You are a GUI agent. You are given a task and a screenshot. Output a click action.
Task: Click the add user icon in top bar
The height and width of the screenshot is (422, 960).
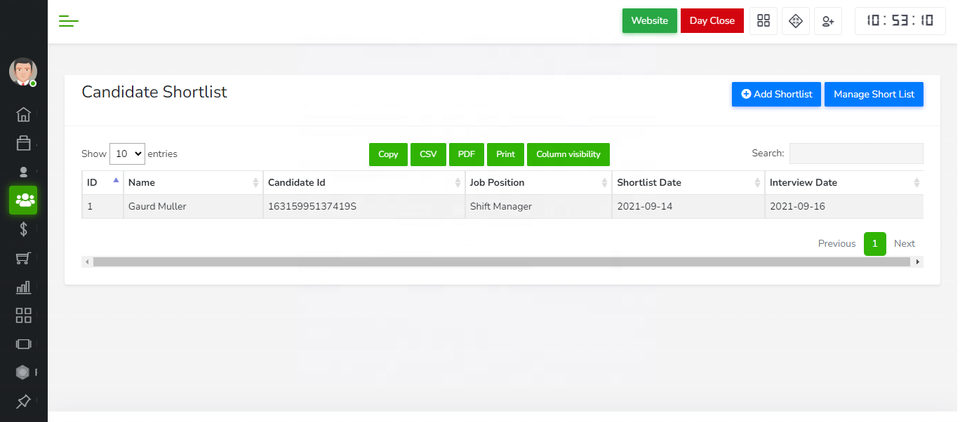tap(827, 21)
